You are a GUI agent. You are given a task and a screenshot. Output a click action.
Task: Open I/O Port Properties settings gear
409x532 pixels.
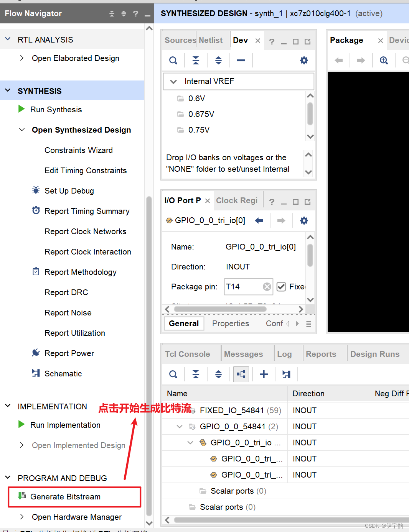tap(304, 220)
